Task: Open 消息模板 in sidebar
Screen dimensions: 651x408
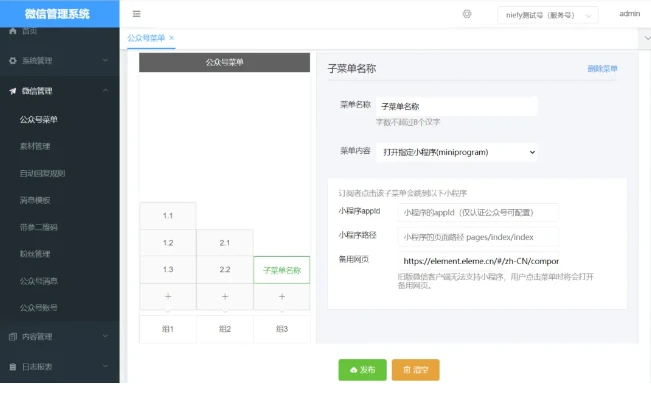Action: pyautogui.click(x=35, y=200)
